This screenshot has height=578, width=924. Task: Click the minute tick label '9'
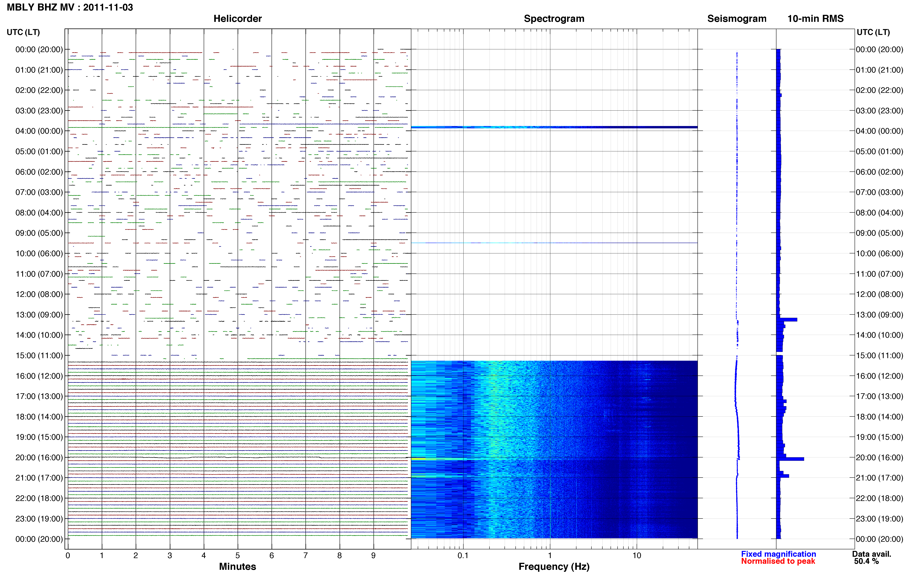373,555
